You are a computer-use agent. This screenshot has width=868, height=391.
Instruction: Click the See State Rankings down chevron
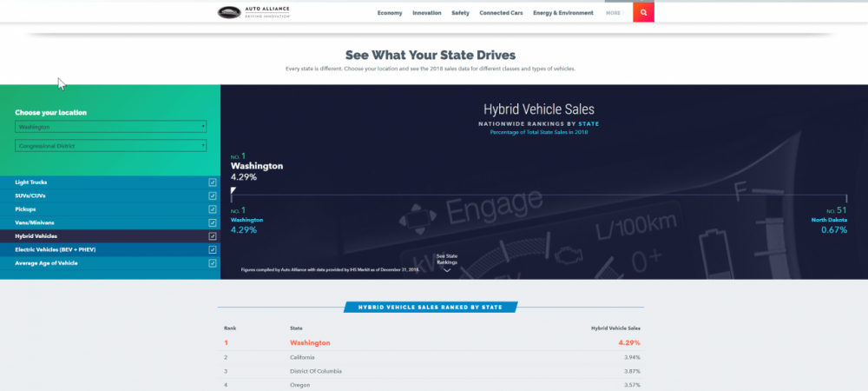coord(447,269)
